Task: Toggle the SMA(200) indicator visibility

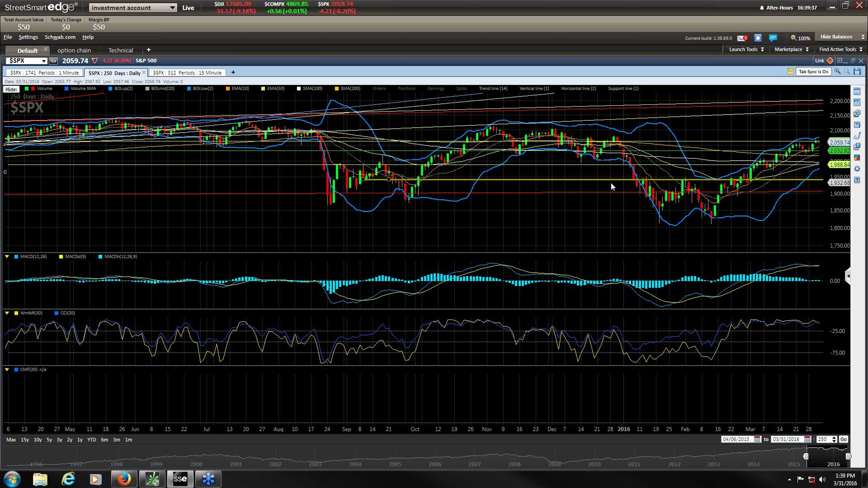Action: point(350,89)
